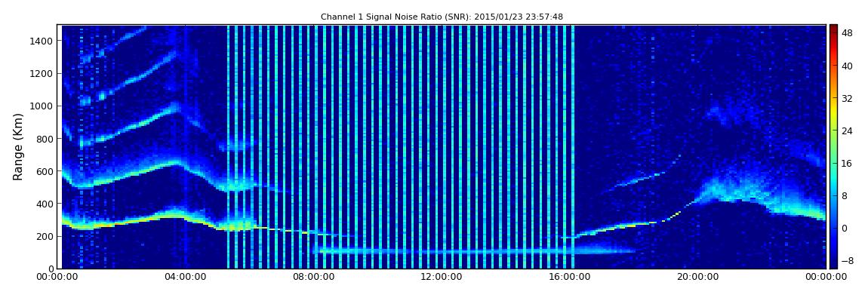Click the colorbar value 16

pos(847,163)
